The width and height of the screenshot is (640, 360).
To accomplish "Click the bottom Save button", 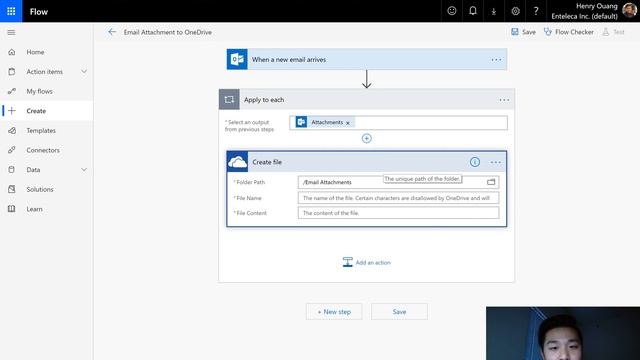I will pos(399,311).
